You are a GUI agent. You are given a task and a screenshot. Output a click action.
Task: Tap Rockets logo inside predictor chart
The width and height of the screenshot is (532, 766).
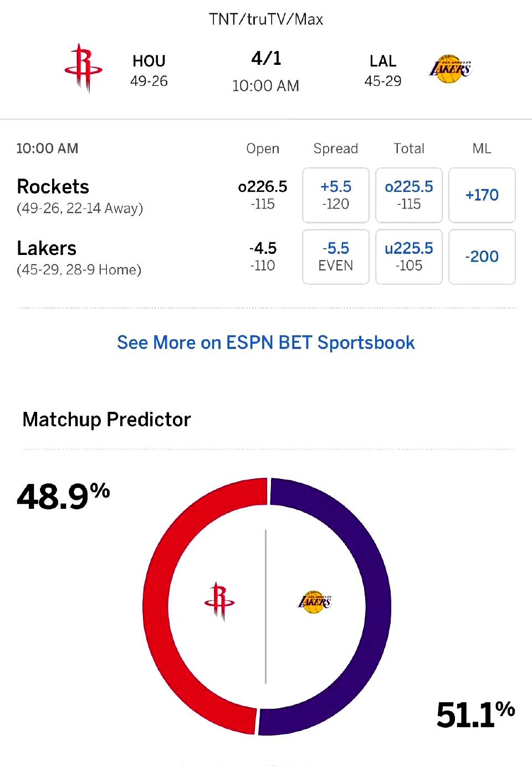[219, 601]
